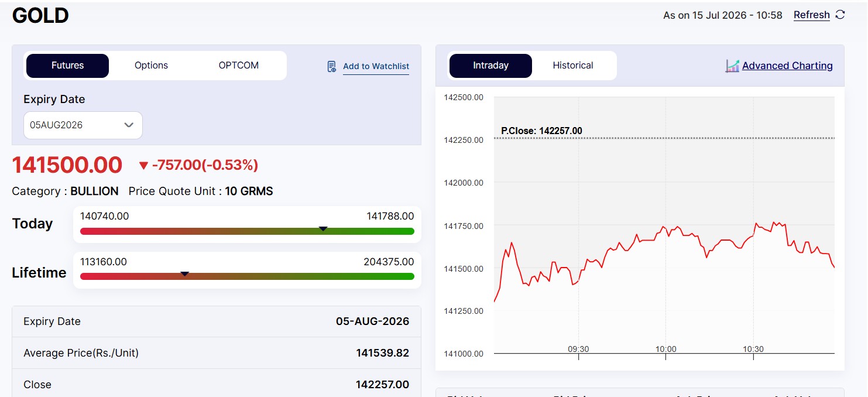Click the Expiry Date dropdown chevron

pyautogui.click(x=129, y=125)
